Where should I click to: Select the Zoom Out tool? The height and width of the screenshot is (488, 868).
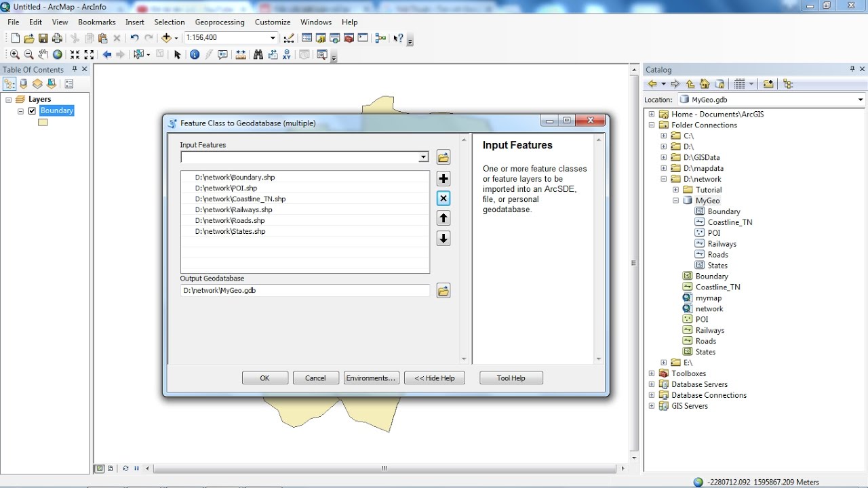(28, 55)
